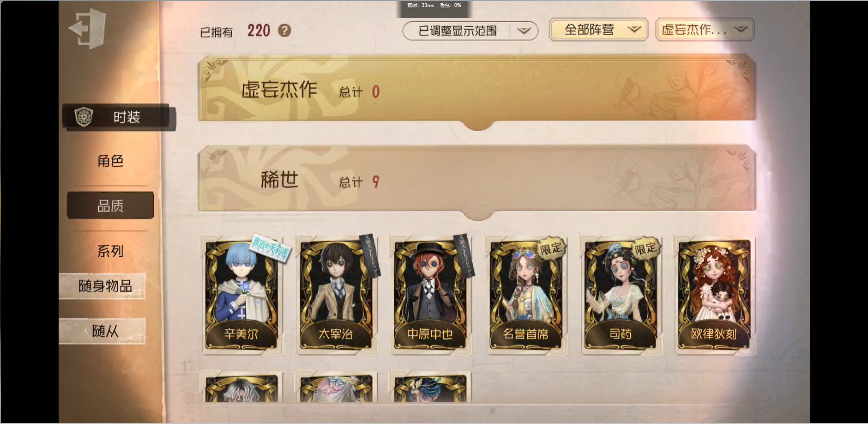Click the shield emblem beside 时装
868x424 pixels.
point(84,116)
